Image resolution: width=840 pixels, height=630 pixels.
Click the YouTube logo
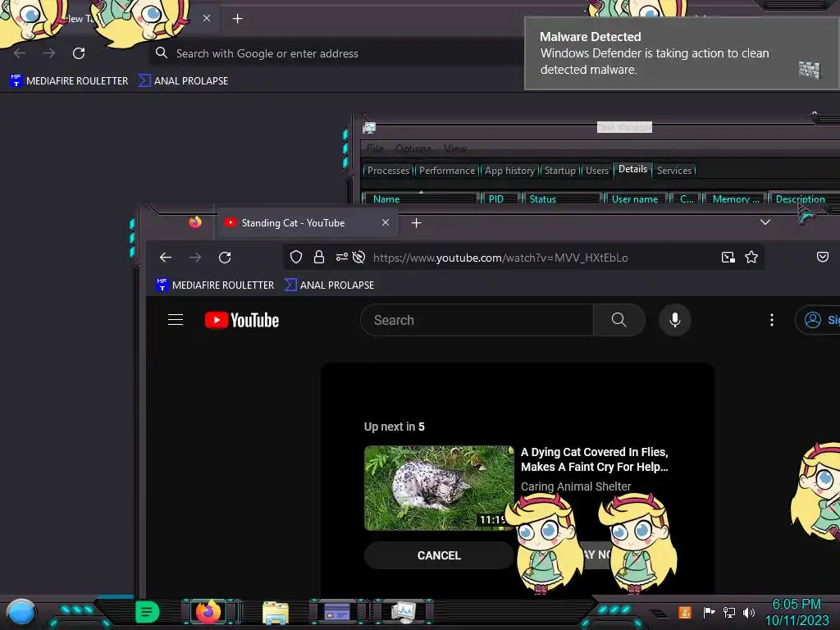pyautogui.click(x=242, y=320)
